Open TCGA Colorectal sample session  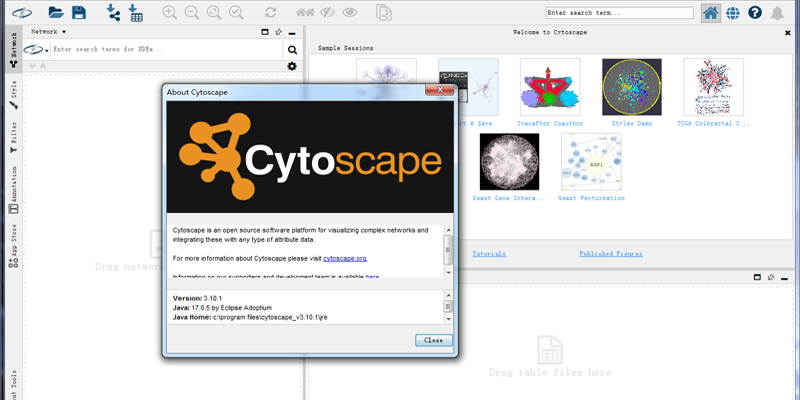coord(713,87)
